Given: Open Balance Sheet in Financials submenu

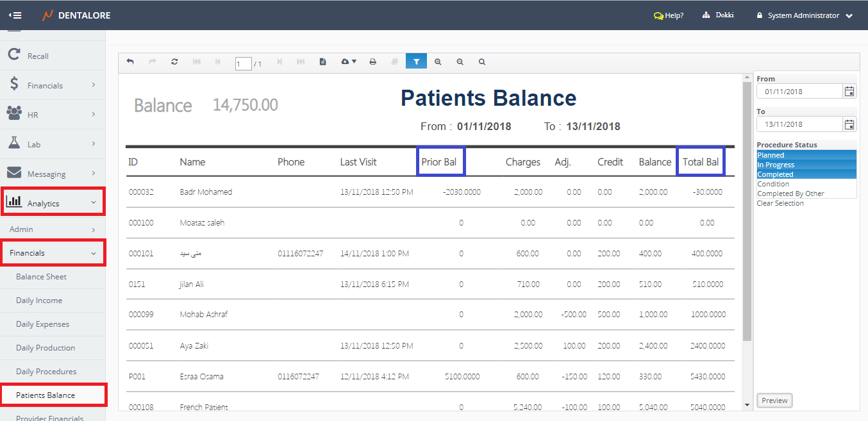Looking at the screenshot, I should coord(41,277).
